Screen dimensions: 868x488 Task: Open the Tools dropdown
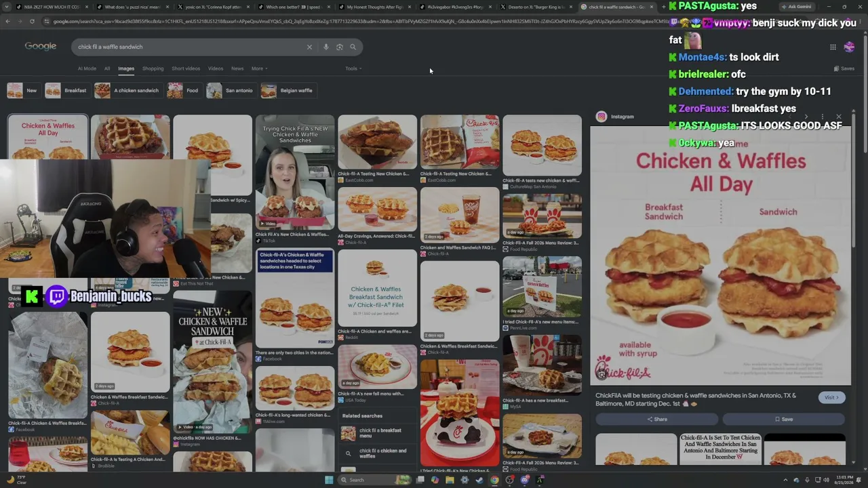click(x=353, y=68)
